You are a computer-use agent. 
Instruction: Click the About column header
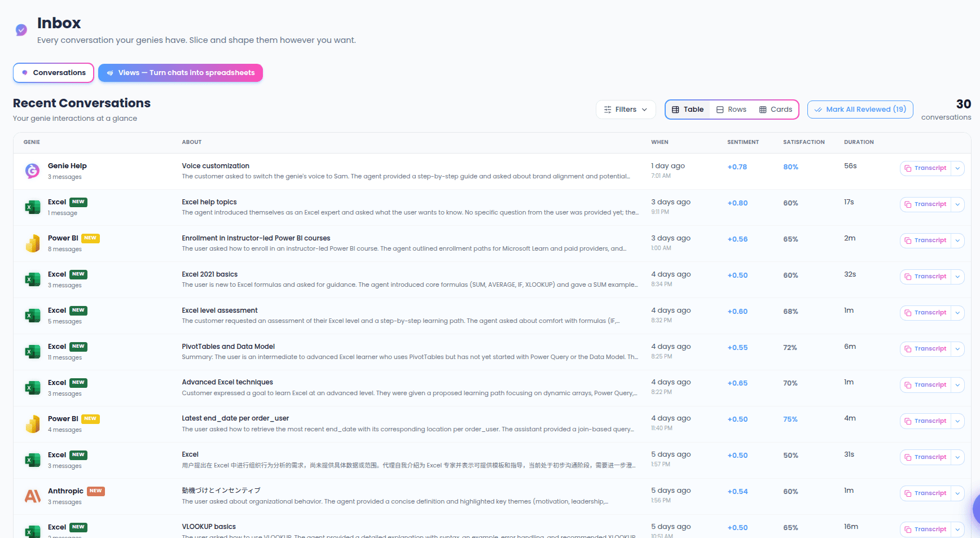click(192, 142)
